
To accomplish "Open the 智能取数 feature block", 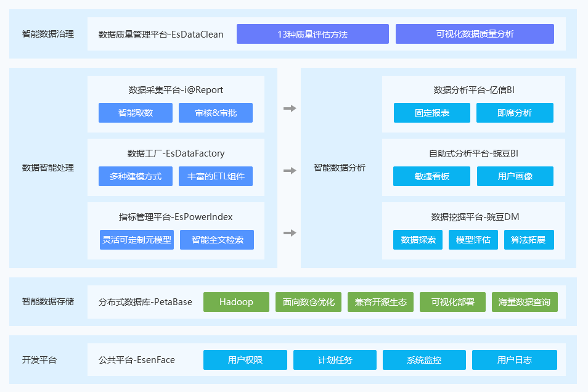I will tap(136, 113).
